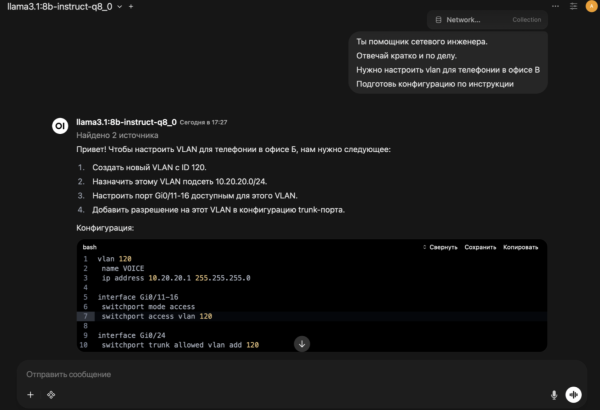Click the 'Collection' label in the attachment chip
The height and width of the screenshot is (410, 600).
pos(527,20)
